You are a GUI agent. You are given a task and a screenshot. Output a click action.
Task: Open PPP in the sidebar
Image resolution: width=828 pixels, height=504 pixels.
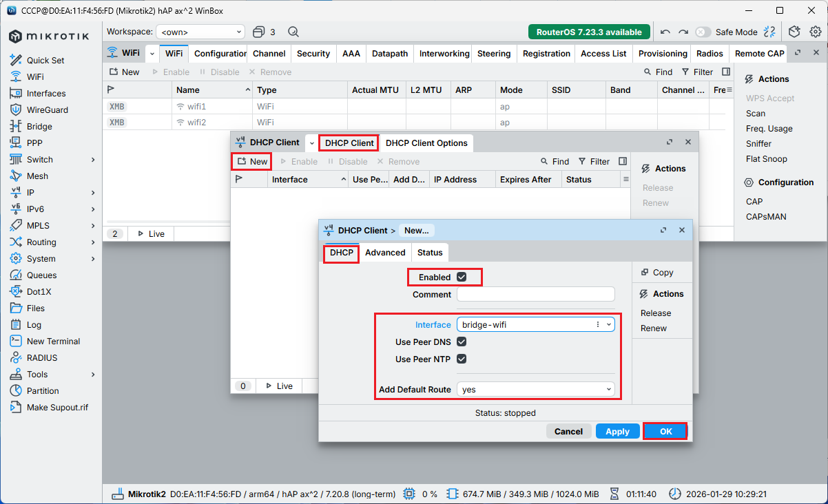(x=34, y=143)
